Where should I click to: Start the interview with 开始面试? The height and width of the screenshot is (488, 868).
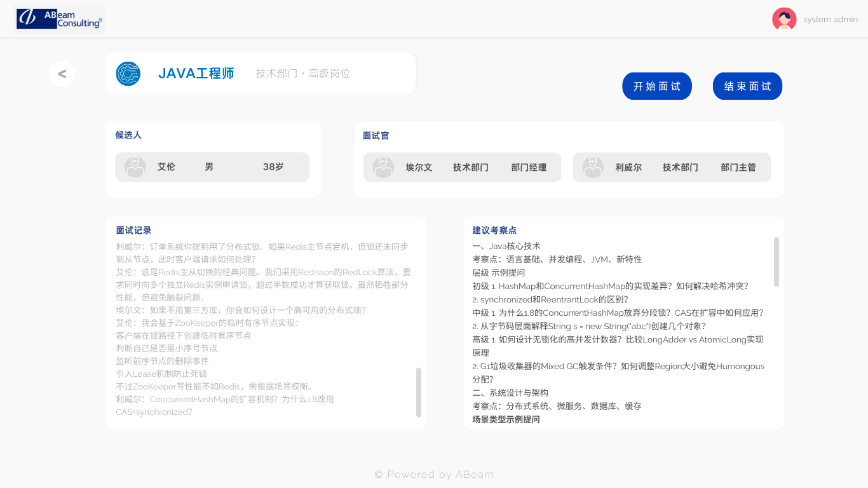(657, 86)
